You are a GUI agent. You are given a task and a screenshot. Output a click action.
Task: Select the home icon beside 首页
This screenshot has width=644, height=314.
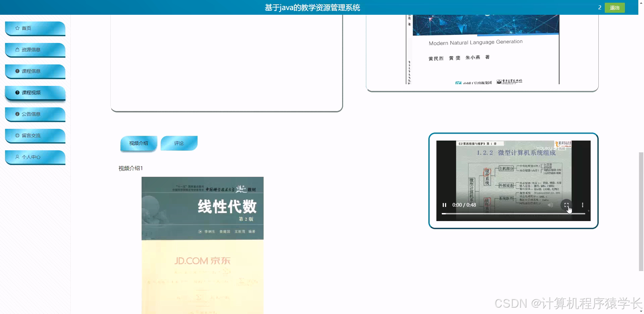[x=17, y=28]
